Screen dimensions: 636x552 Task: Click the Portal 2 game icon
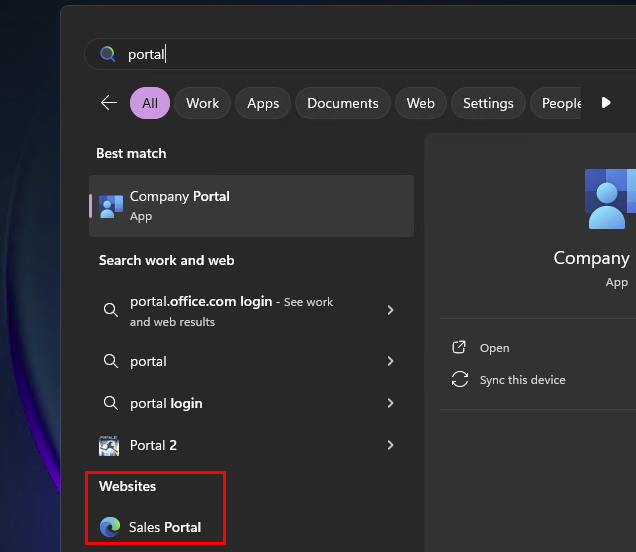[x=110, y=445]
